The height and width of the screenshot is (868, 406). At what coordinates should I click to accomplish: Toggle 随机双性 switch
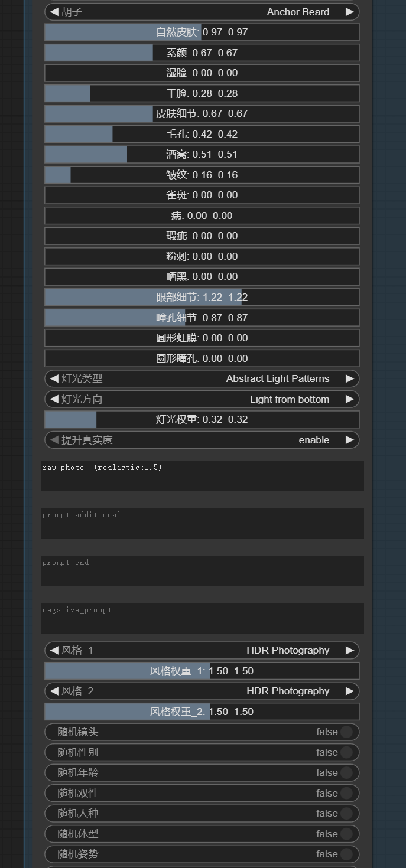coord(346,793)
